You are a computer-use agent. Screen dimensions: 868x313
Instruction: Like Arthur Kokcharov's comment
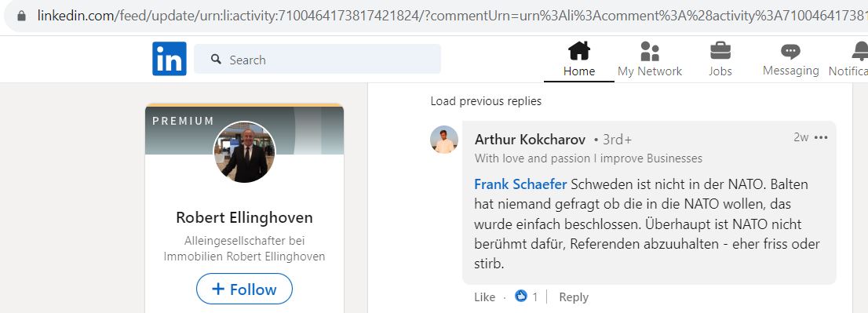[x=484, y=297]
